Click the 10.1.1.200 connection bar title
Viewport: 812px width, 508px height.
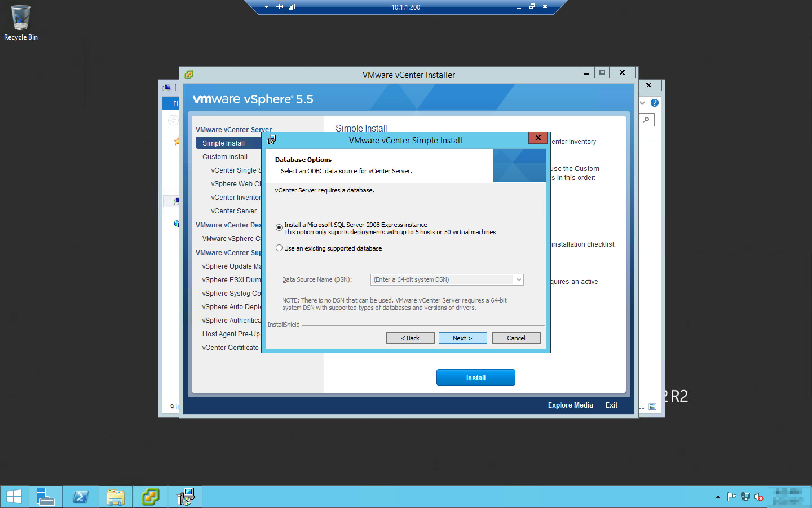(x=406, y=7)
